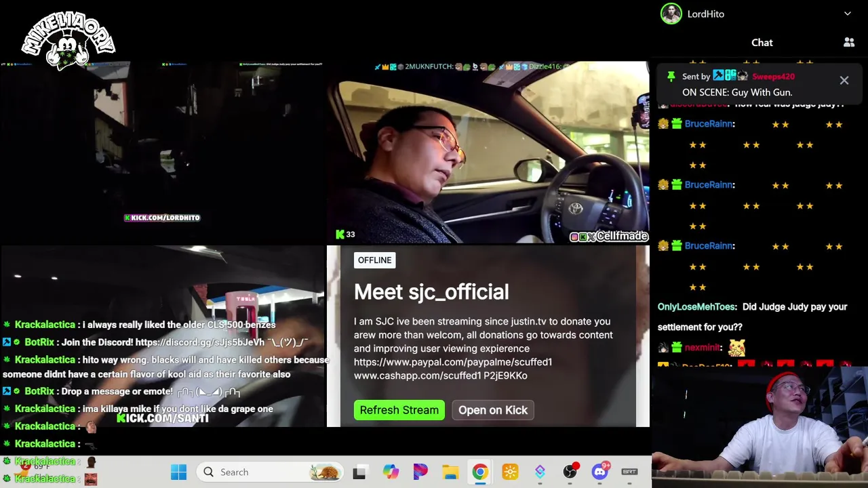Screen dimensions: 868x488
Task: Click the Open on Kick button
Action: 493,410
